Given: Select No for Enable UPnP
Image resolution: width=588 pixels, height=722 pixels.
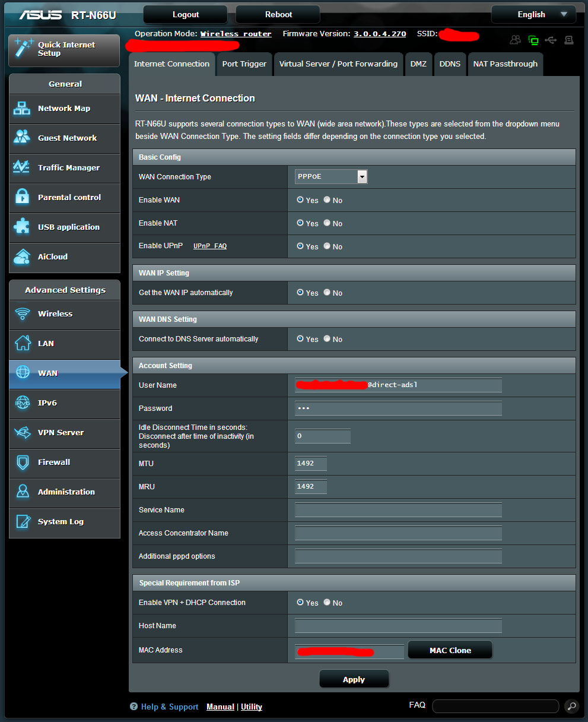Looking at the screenshot, I should point(327,246).
